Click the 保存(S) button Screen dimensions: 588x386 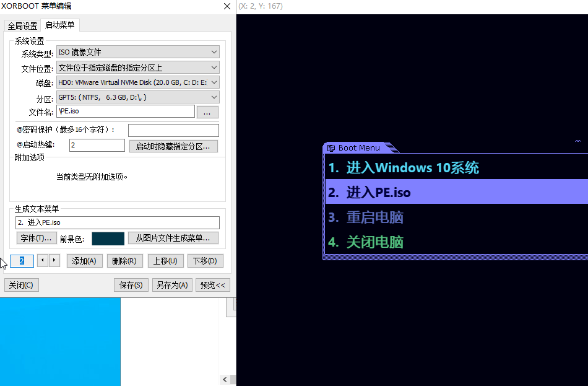(x=131, y=285)
